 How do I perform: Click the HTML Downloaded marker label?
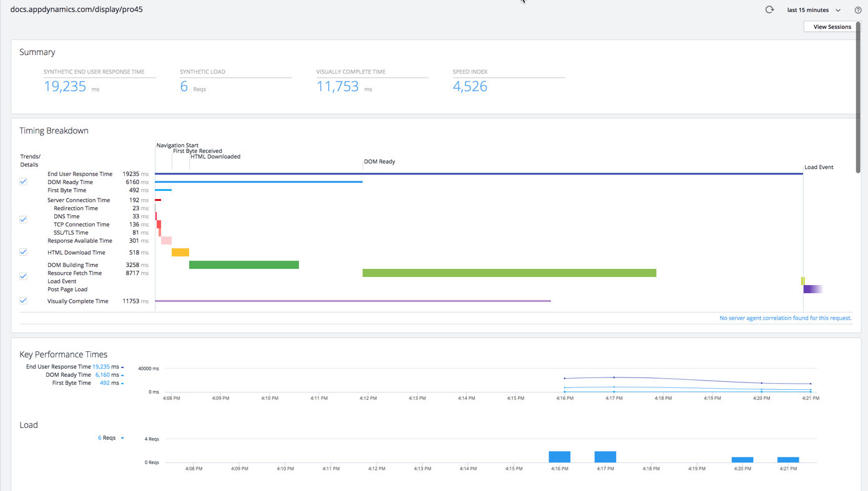215,157
